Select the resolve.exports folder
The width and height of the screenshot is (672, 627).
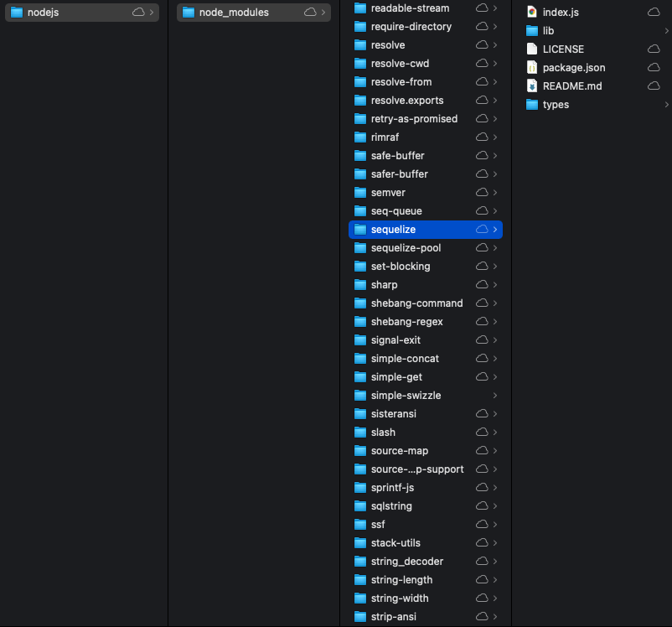[x=426, y=101]
